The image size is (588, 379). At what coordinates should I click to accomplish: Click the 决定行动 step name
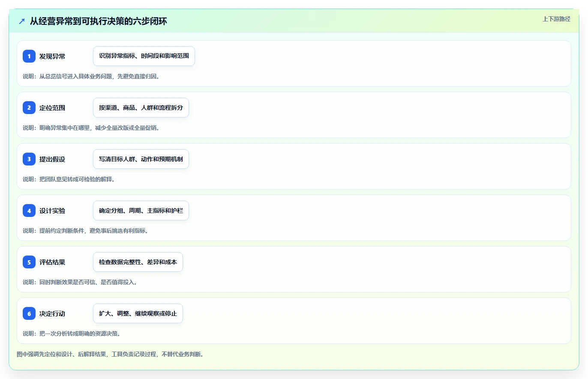[x=52, y=313]
